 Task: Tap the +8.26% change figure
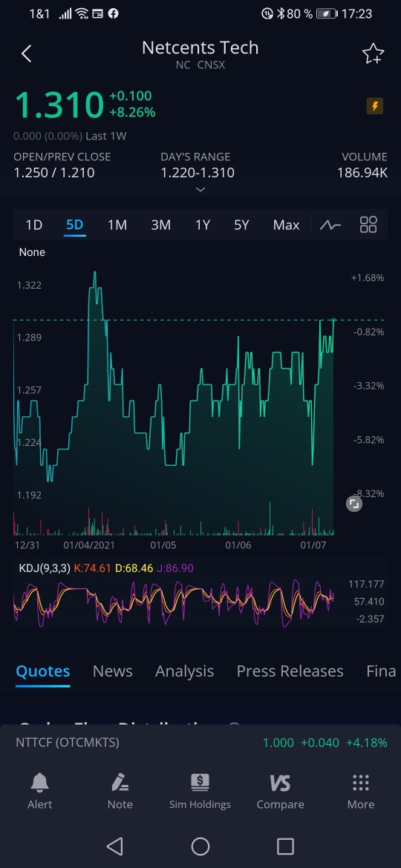pyautogui.click(x=132, y=112)
